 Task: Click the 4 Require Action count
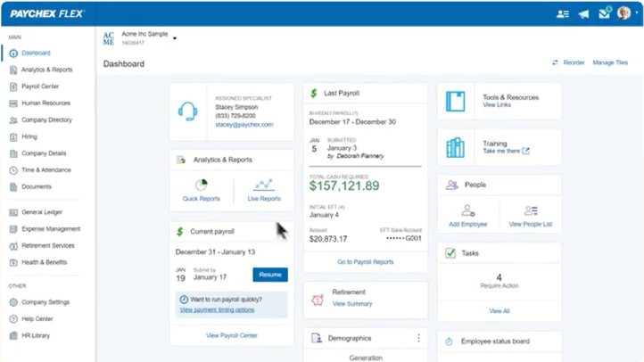(499, 278)
